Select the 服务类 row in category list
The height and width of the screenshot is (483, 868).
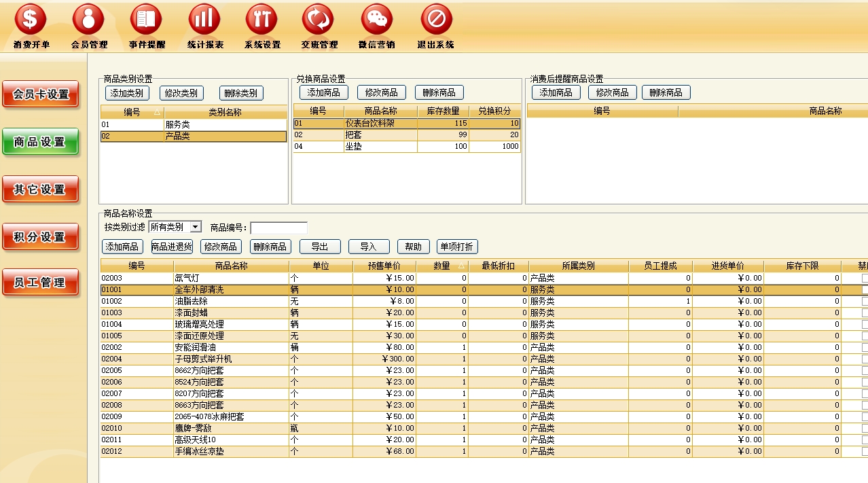tap(193, 125)
